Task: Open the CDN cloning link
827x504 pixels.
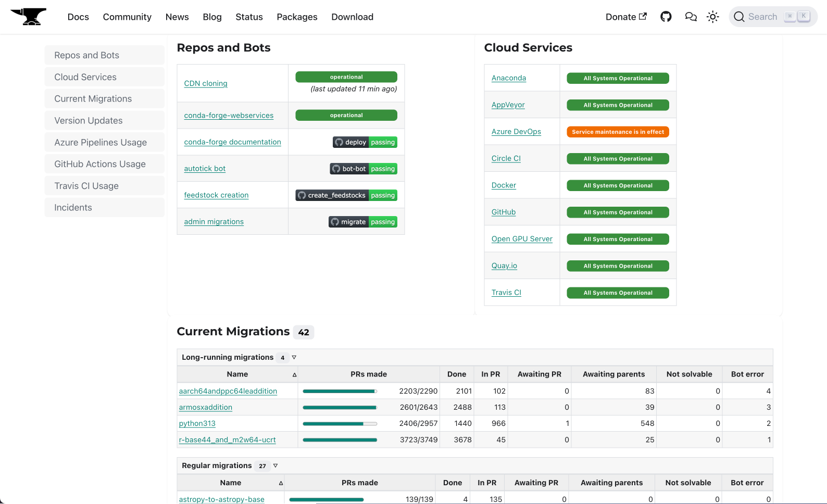Action: (206, 83)
